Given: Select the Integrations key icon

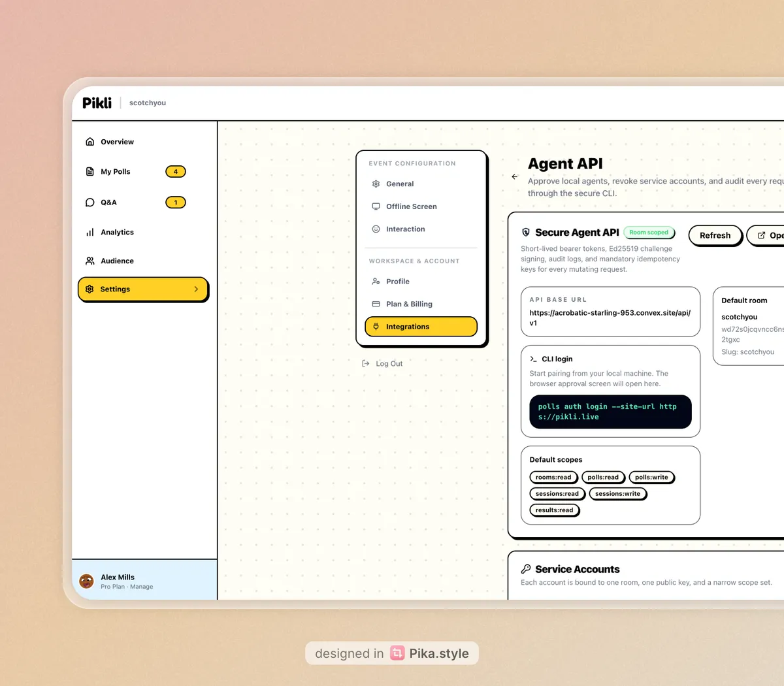Looking at the screenshot, I should (x=376, y=327).
